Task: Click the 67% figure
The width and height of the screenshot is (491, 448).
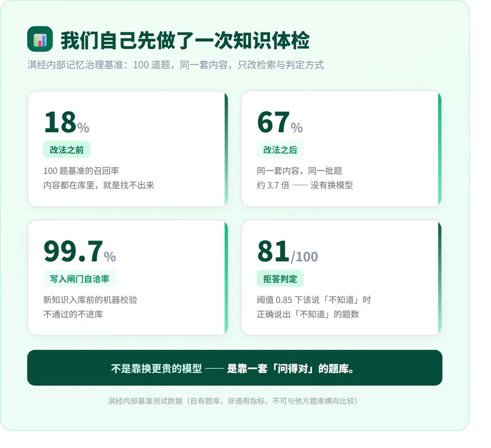Action: coord(280,122)
